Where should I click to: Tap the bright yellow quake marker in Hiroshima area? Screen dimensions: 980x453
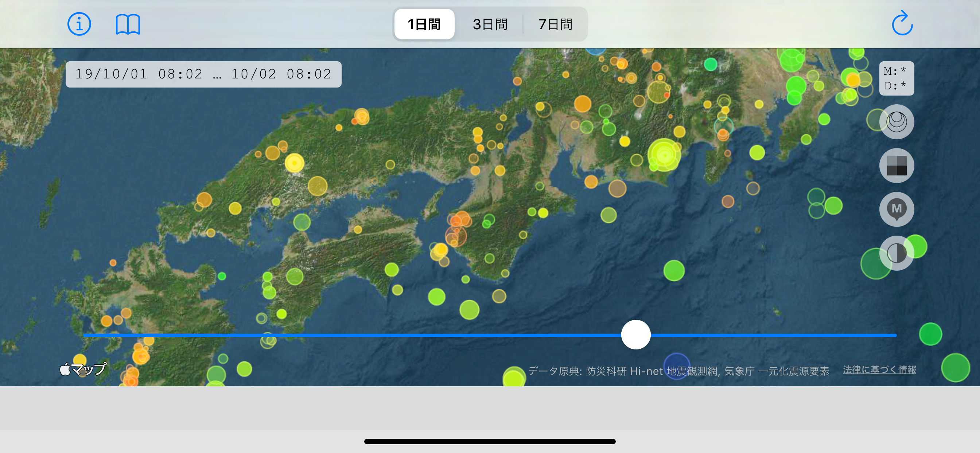pyautogui.click(x=295, y=163)
